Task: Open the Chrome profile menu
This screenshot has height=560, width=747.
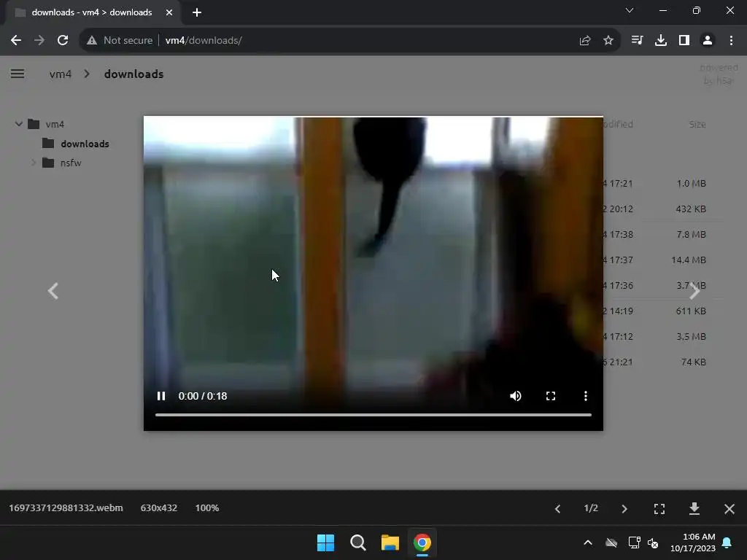Action: (708, 41)
